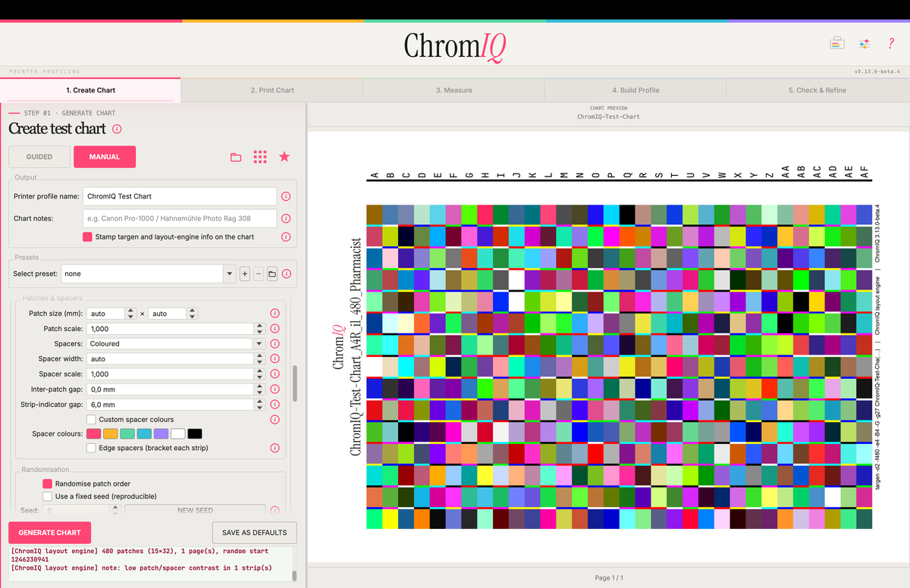Show info for Printer profile name

pyautogui.click(x=286, y=196)
